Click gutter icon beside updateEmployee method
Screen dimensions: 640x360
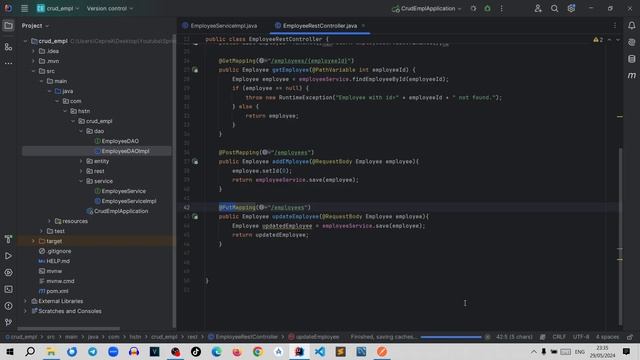(x=195, y=216)
